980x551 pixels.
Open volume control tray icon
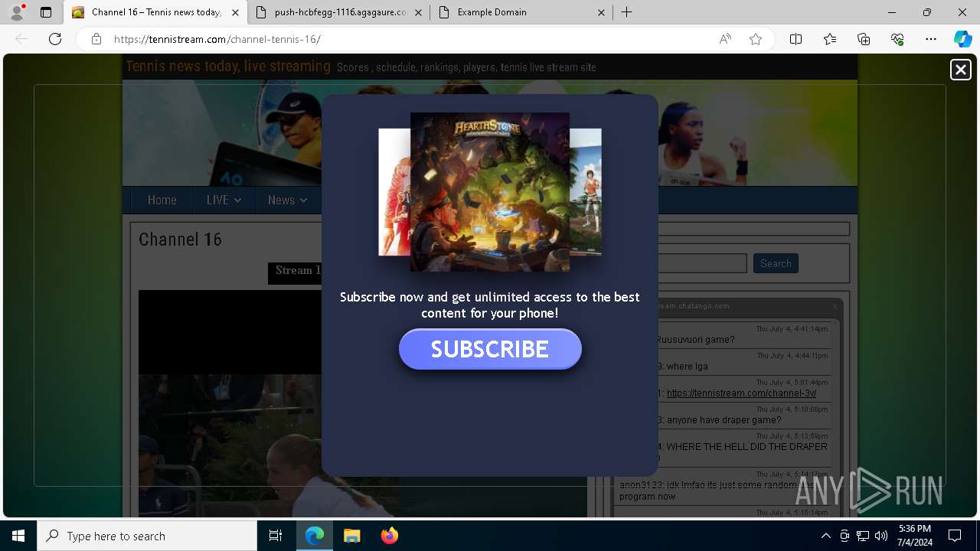coord(881,536)
